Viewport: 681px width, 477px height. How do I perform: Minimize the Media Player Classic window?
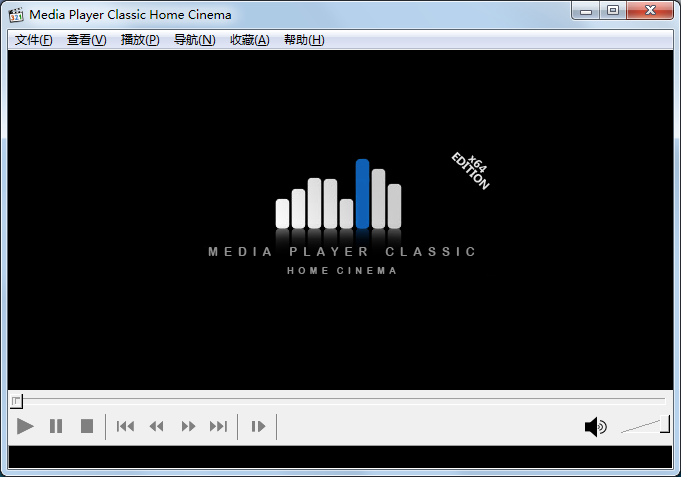[586, 11]
